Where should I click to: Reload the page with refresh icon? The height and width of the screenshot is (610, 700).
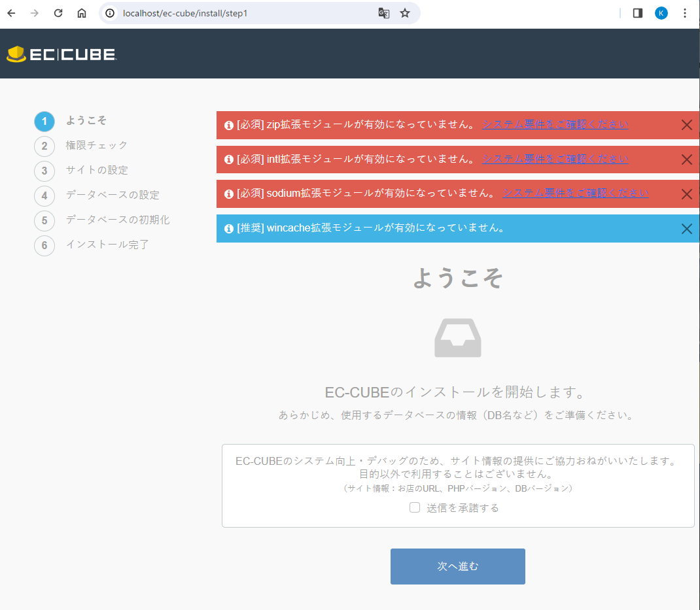58,13
